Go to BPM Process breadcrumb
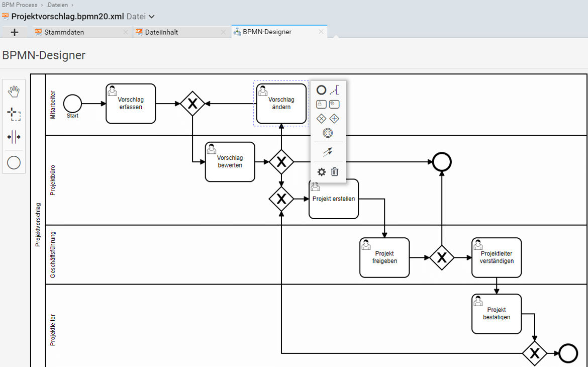 [x=19, y=5]
